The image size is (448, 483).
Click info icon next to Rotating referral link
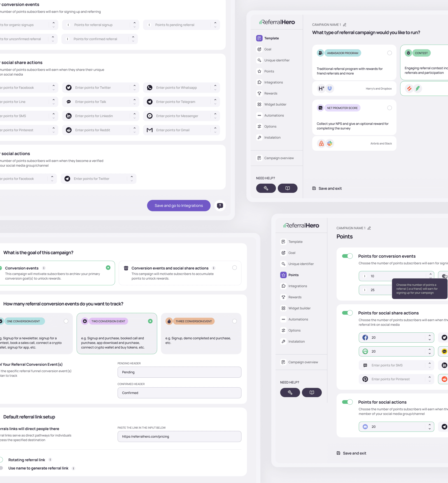[x=50, y=460]
